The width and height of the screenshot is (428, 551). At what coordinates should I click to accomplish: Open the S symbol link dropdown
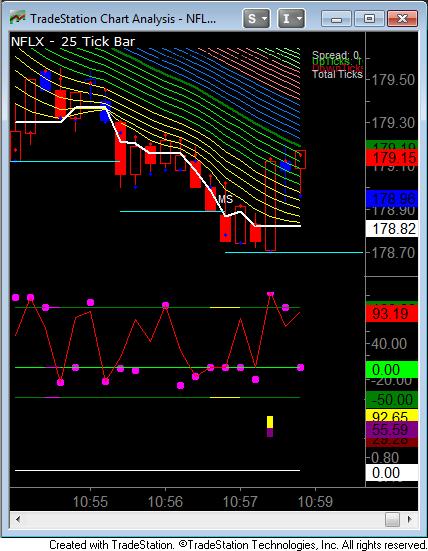[256, 18]
